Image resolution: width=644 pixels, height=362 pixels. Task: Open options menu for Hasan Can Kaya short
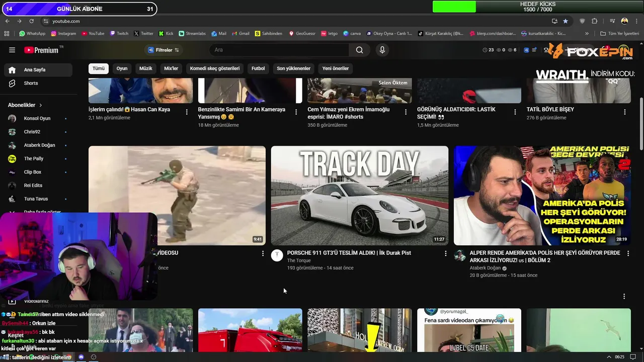(x=187, y=112)
